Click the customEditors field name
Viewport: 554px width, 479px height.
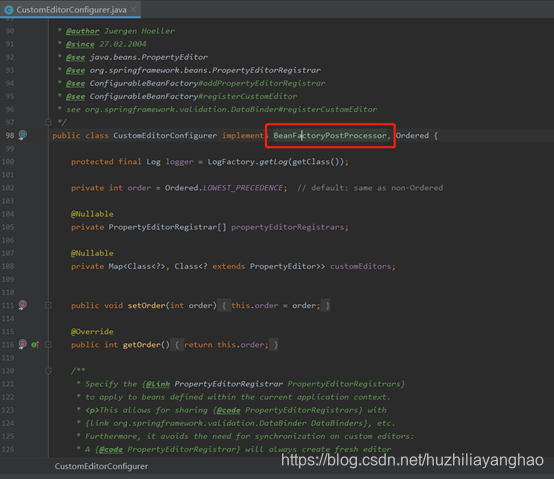pos(360,266)
